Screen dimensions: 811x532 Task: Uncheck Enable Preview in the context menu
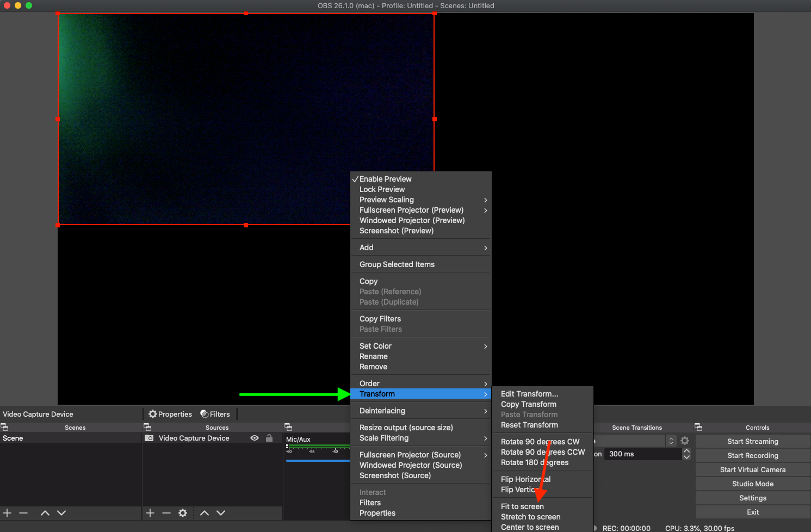pyautogui.click(x=385, y=179)
